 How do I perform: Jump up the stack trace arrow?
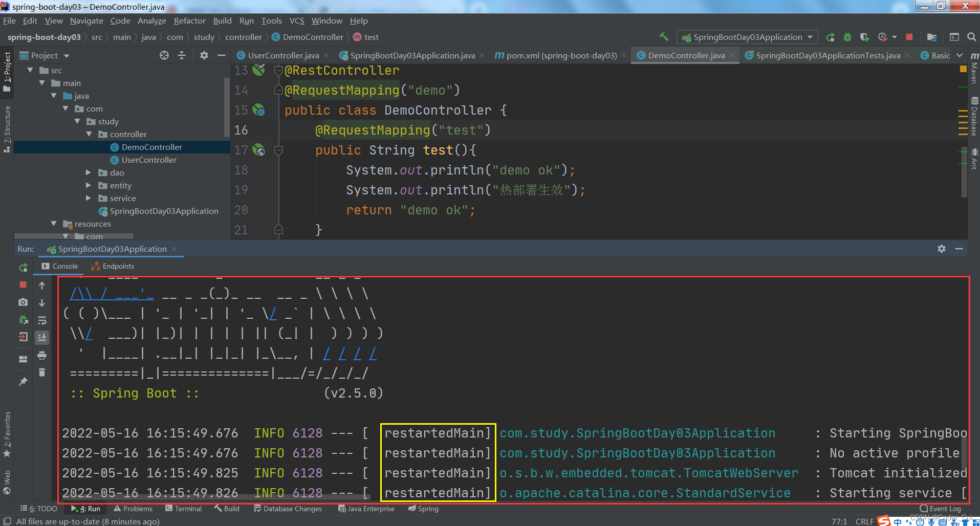42,286
